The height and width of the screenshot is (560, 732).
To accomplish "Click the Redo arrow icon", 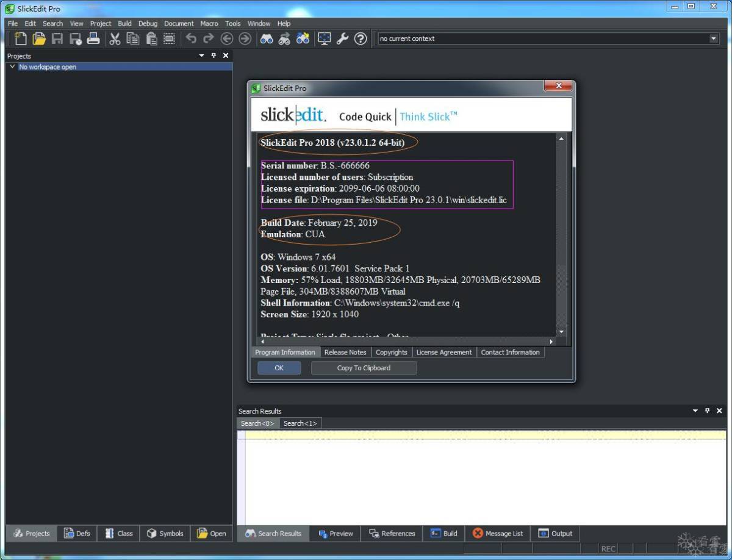I will tap(209, 38).
